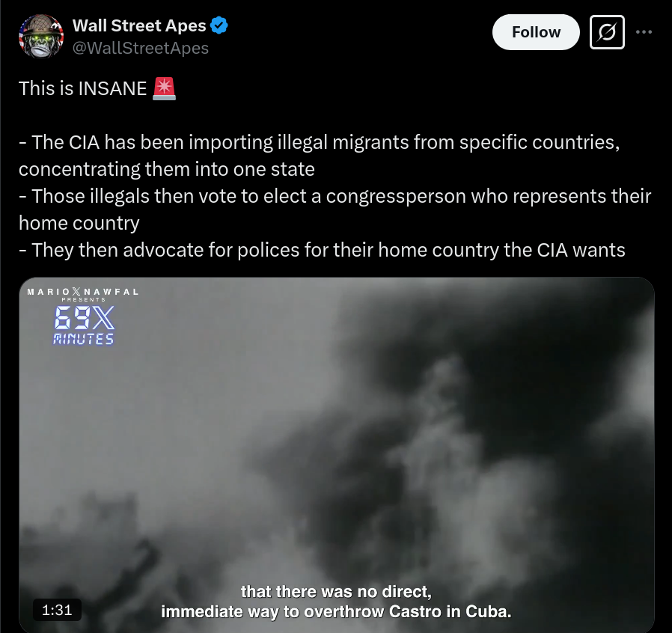Click the 69X Minutes logo in video
This screenshot has width=672, height=633.
pyautogui.click(x=84, y=325)
